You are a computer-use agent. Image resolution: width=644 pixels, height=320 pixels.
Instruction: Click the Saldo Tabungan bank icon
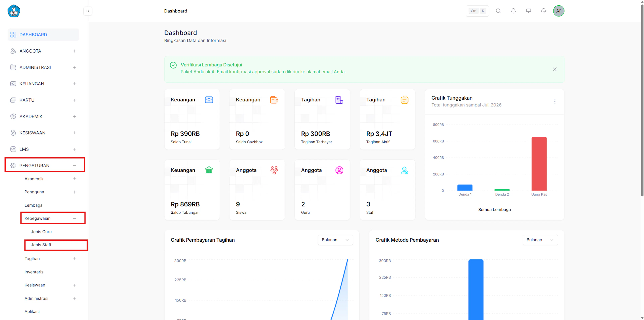209,170
